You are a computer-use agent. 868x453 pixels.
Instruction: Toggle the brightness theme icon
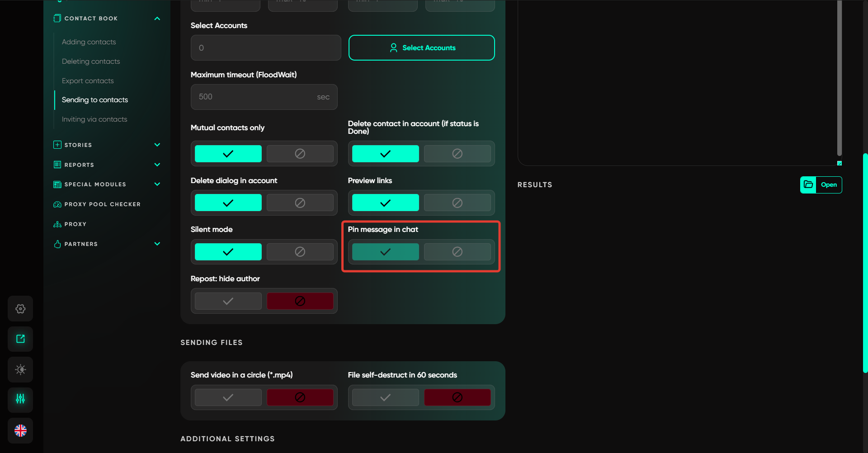click(20, 369)
